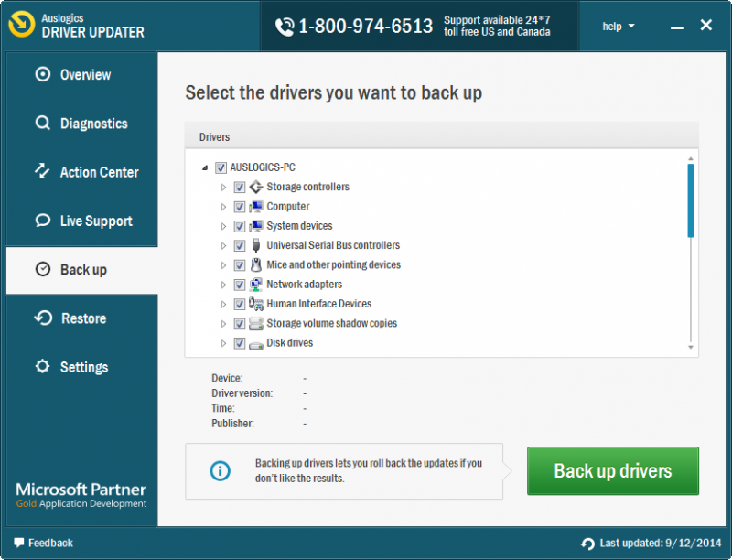Minimize the Driver Updater window
Screen dimensions: 732x560
677,27
